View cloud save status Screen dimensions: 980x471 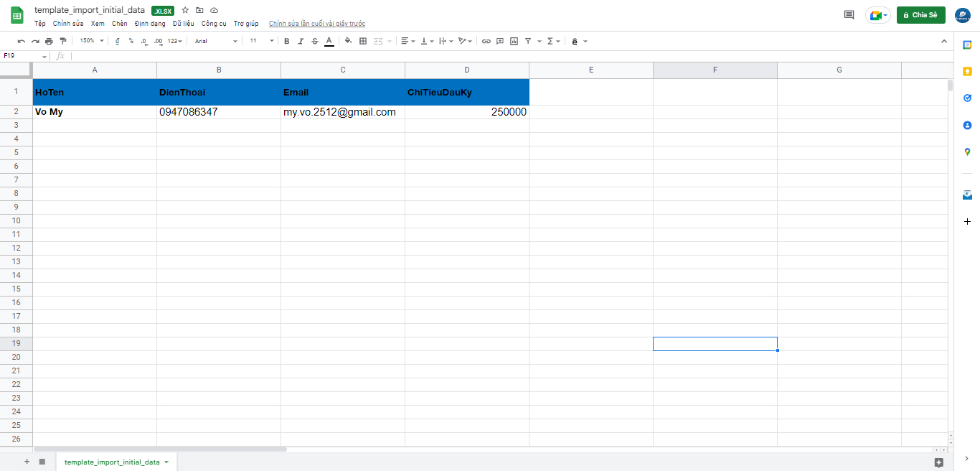click(x=214, y=10)
